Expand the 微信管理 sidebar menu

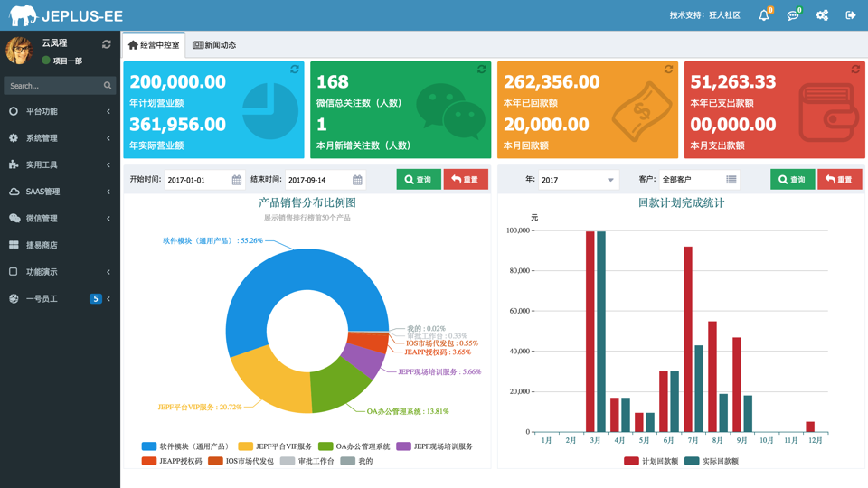point(60,219)
